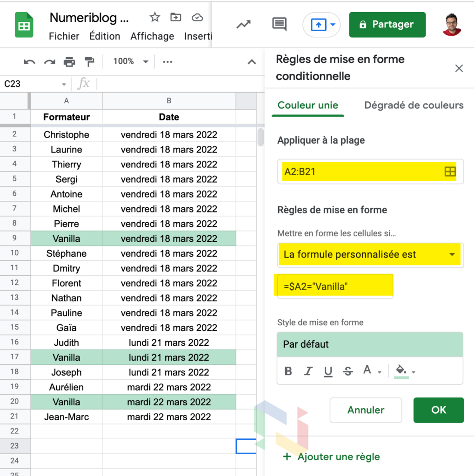Click the redo arrow icon
This screenshot has height=476, width=474.
point(49,62)
